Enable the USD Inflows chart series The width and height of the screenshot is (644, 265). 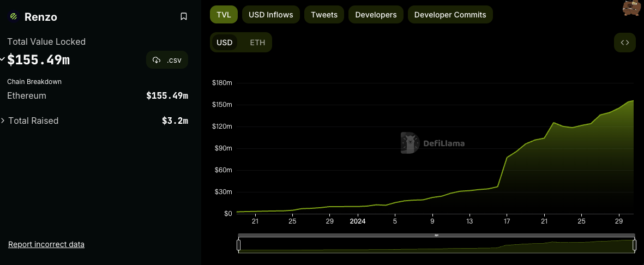pyautogui.click(x=270, y=15)
